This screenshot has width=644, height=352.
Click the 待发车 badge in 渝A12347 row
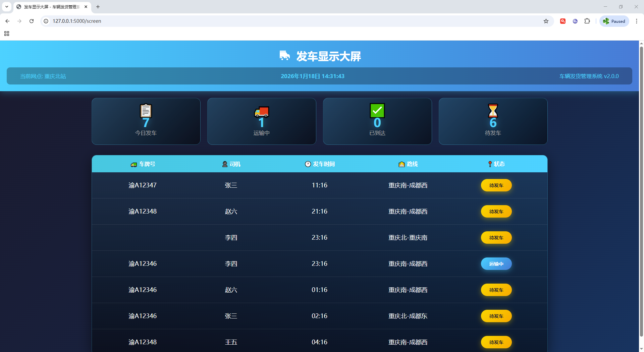496,185
